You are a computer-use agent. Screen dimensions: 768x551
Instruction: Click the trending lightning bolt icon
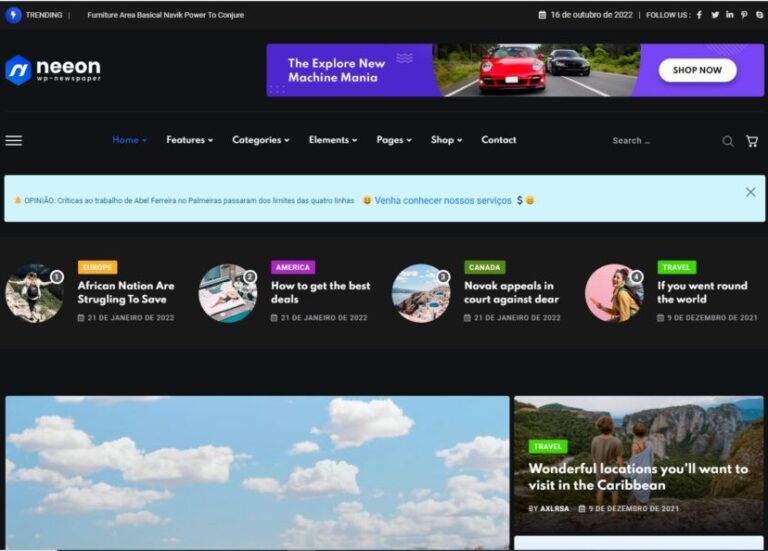[x=14, y=15]
